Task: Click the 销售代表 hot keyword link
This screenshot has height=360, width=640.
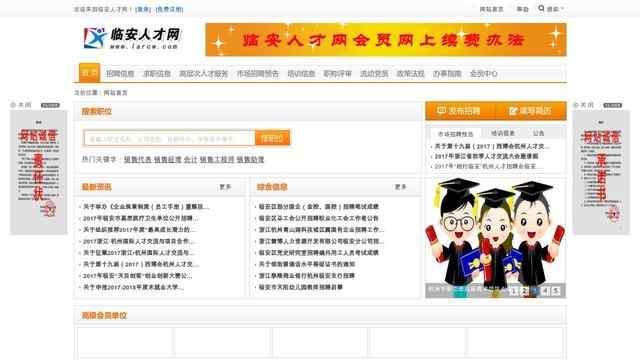Action: click(138, 160)
